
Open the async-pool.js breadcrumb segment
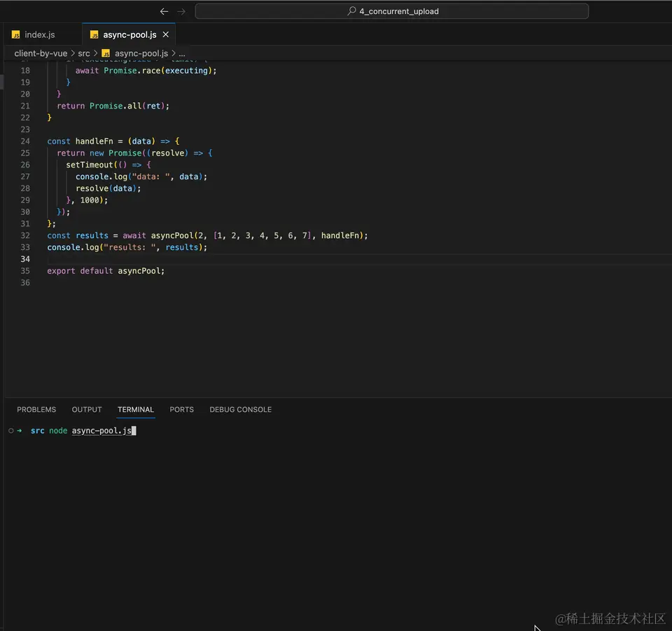[141, 53]
